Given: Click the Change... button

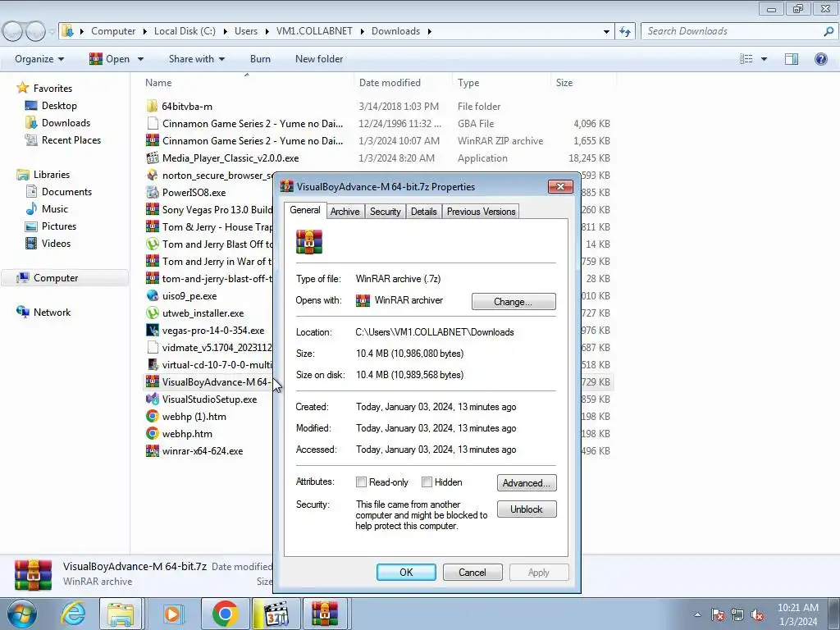Looking at the screenshot, I should (x=514, y=302).
